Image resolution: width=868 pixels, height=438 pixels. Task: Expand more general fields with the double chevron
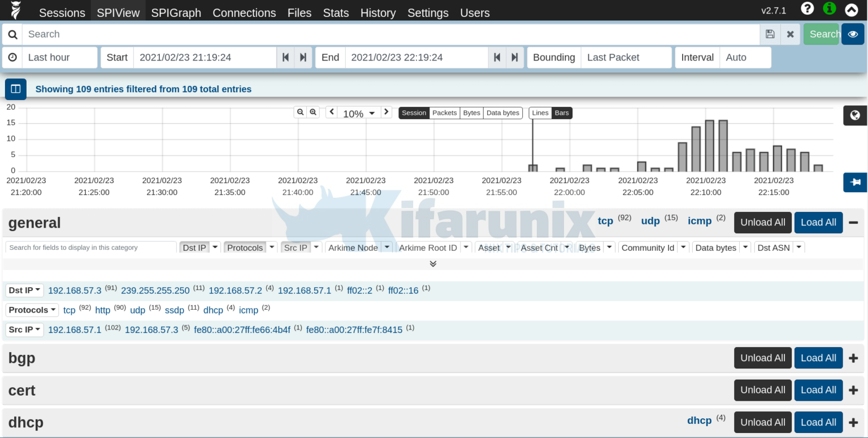pos(433,263)
